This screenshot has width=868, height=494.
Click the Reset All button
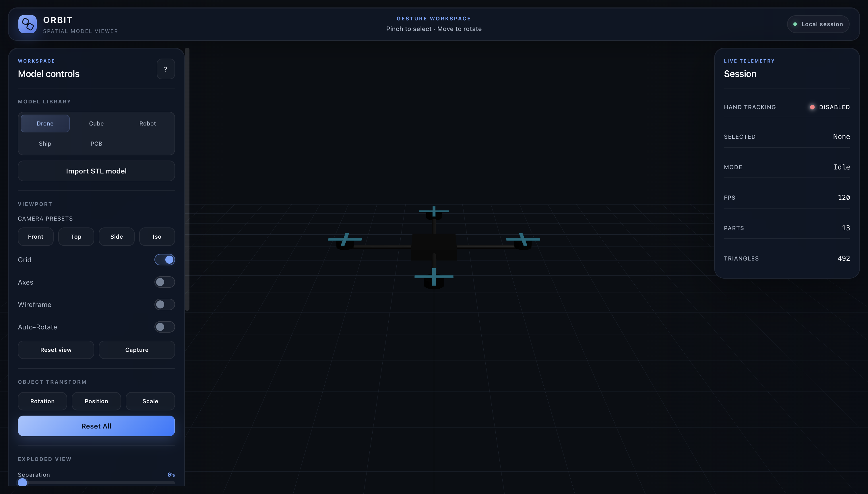coord(96,426)
